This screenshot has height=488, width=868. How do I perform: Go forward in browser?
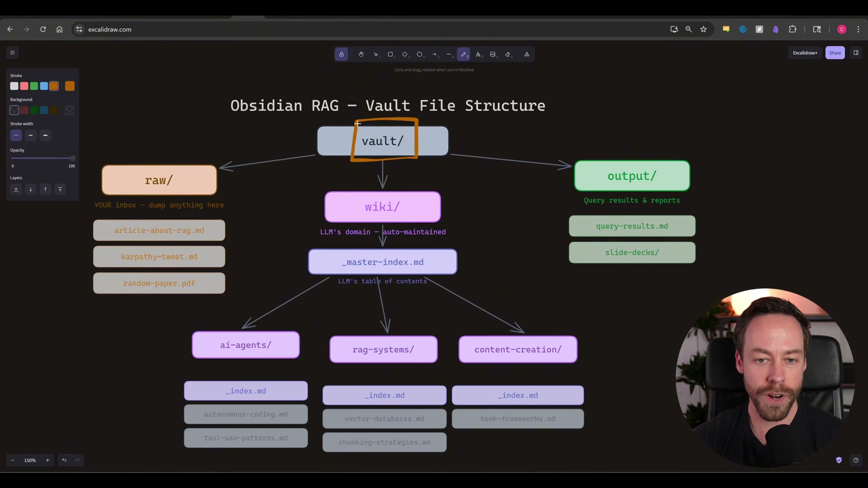[26, 29]
